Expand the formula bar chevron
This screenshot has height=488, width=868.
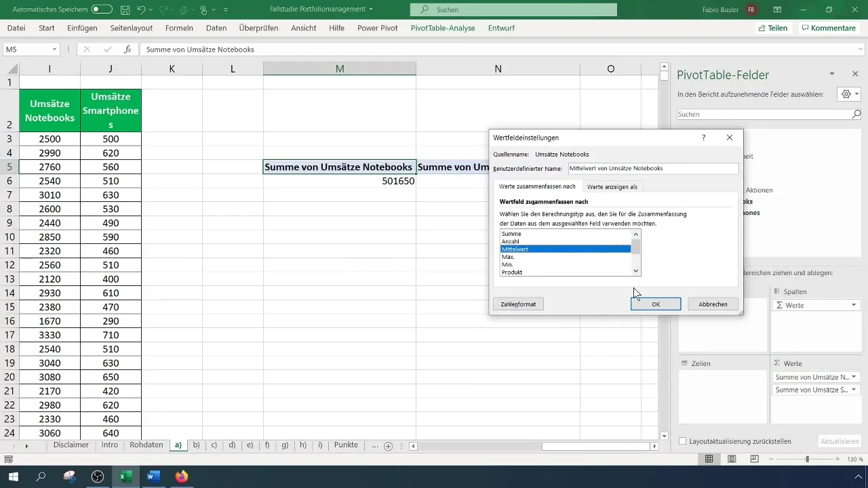point(861,49)
